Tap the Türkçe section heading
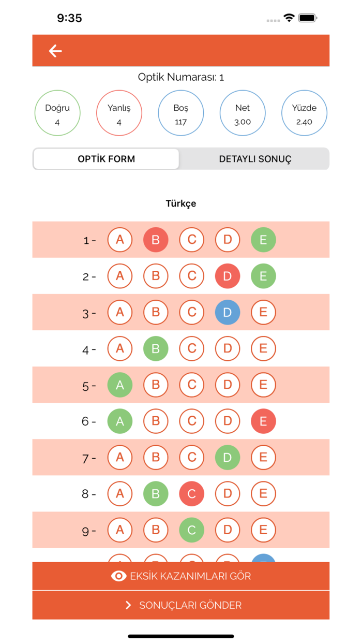The image size is (362, 644). [x=181, y=203]
